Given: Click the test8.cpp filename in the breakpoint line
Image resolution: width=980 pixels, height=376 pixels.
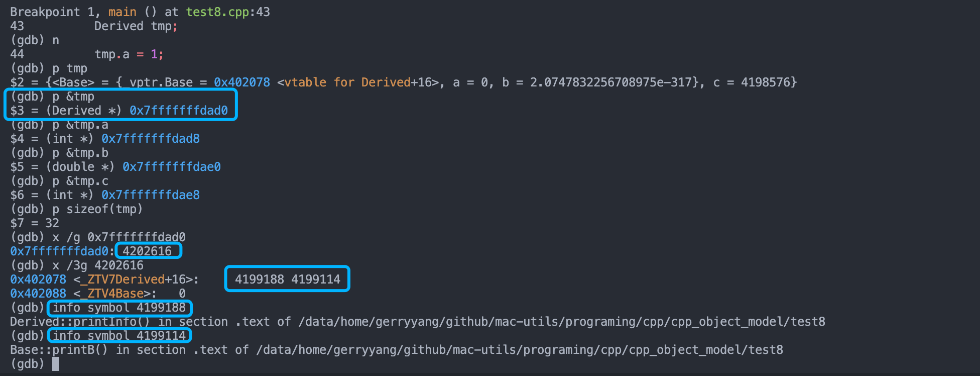Looking at the screenshot, I should pos(217,12).
